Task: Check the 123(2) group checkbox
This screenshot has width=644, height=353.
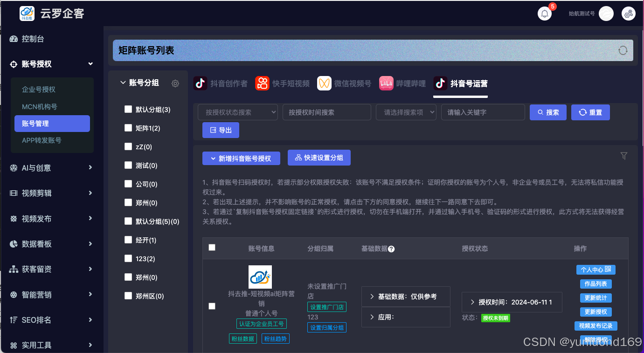Action: point(128,258)
